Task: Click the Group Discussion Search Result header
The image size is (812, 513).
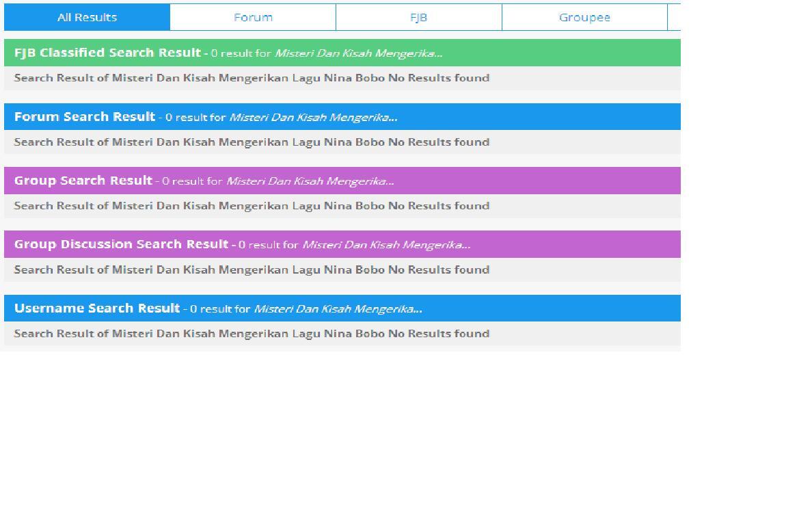Action: [342, 244]
